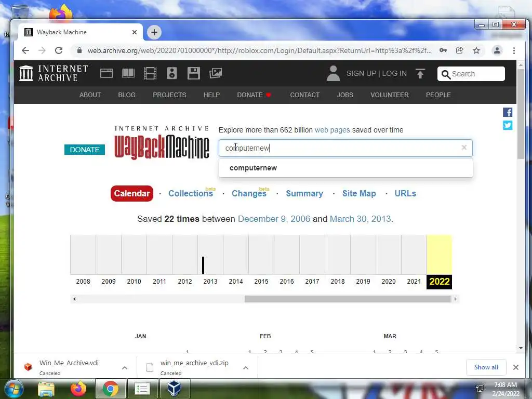Screen dimensions: 532x399
Task: Open the Internet Archive home logo
Action: (x=54, y=73)
